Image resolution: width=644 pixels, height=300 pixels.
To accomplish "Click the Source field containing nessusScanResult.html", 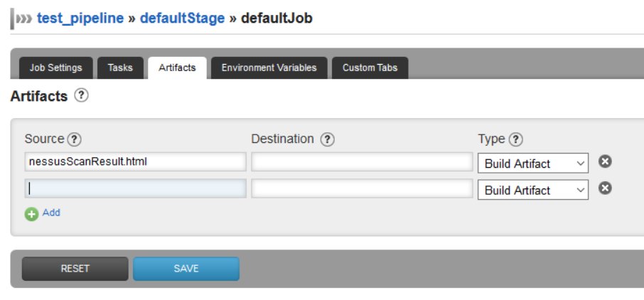I will (135, 162).
